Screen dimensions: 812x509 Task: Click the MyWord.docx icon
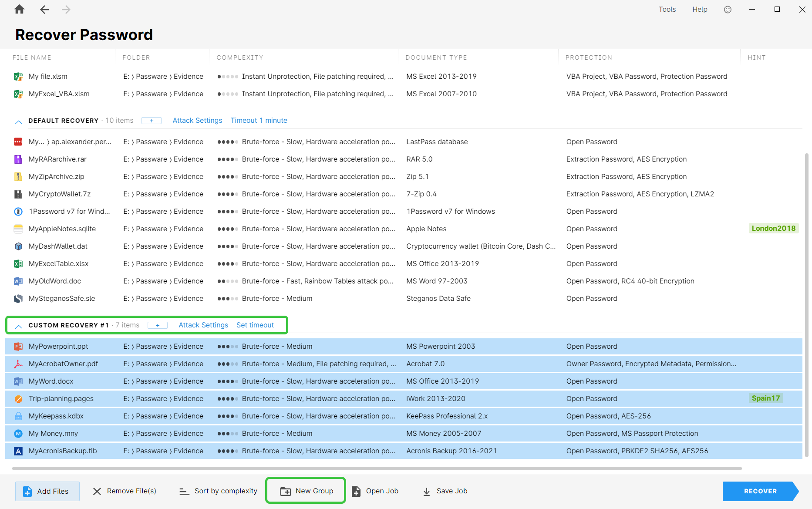tap(18, 381)
